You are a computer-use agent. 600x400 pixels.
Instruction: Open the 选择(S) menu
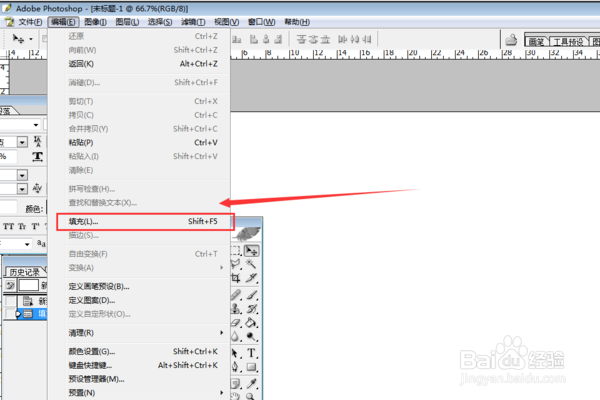point(160,22)
